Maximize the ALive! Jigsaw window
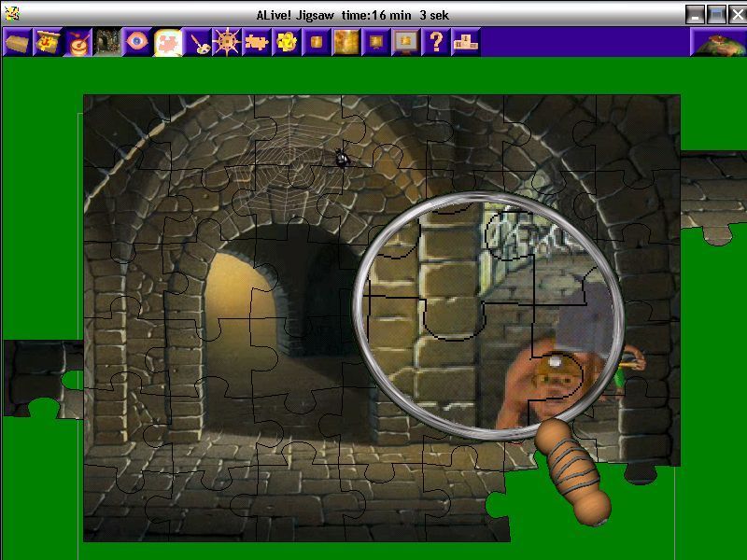 (716, 14)
